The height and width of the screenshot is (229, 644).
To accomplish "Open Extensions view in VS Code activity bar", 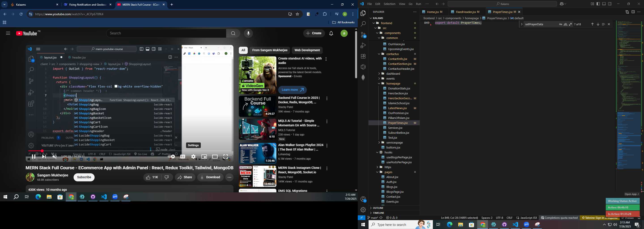I will [x=363, y=56].
